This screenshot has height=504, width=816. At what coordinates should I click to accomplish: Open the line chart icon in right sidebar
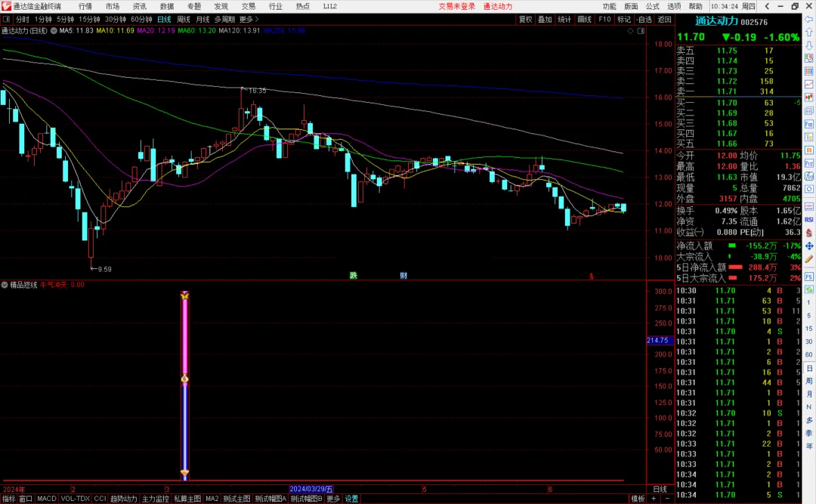(808, 84)
